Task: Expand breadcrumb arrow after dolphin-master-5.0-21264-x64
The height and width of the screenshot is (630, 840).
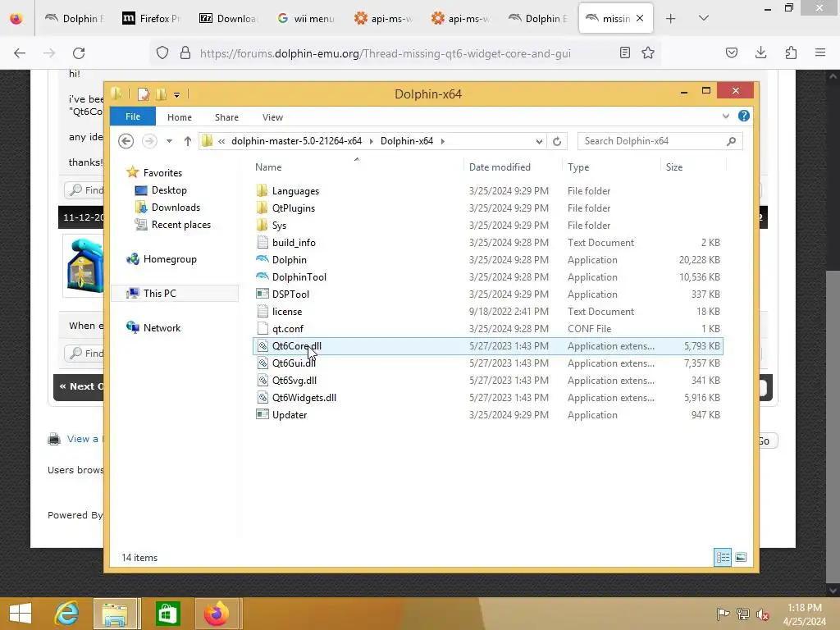Action: click(x=371, y=141)
